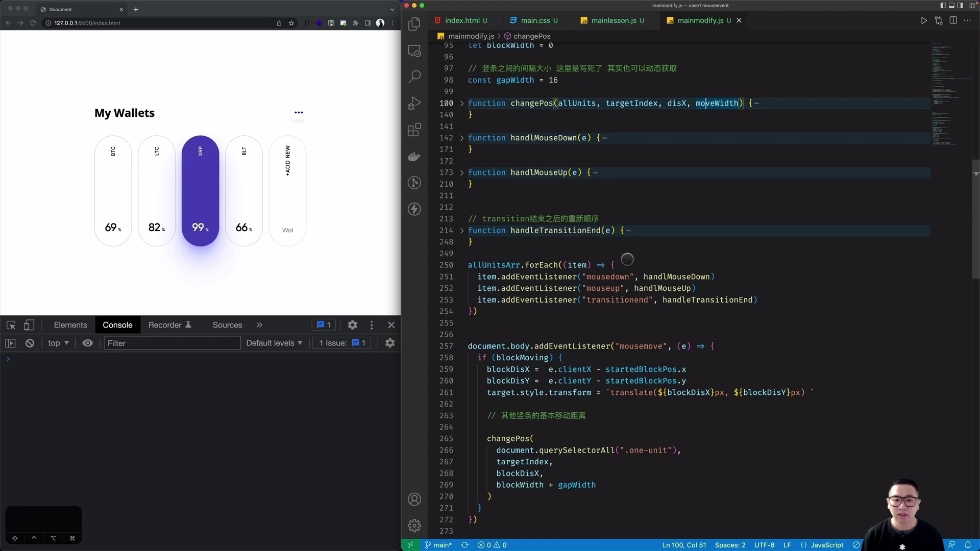Open console settings gear icon
Screen dimensions: 980x551
390,343
